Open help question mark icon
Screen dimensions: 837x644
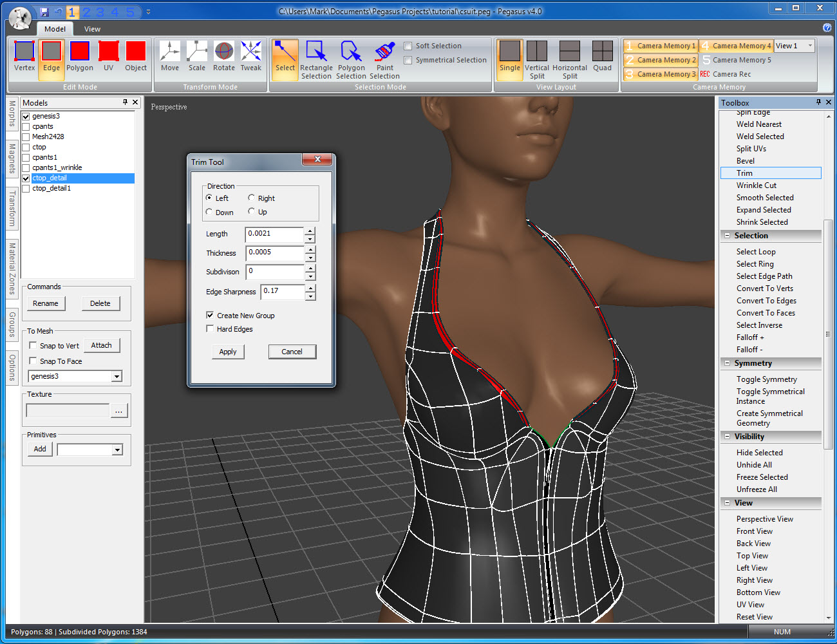[x=827, y=28]
